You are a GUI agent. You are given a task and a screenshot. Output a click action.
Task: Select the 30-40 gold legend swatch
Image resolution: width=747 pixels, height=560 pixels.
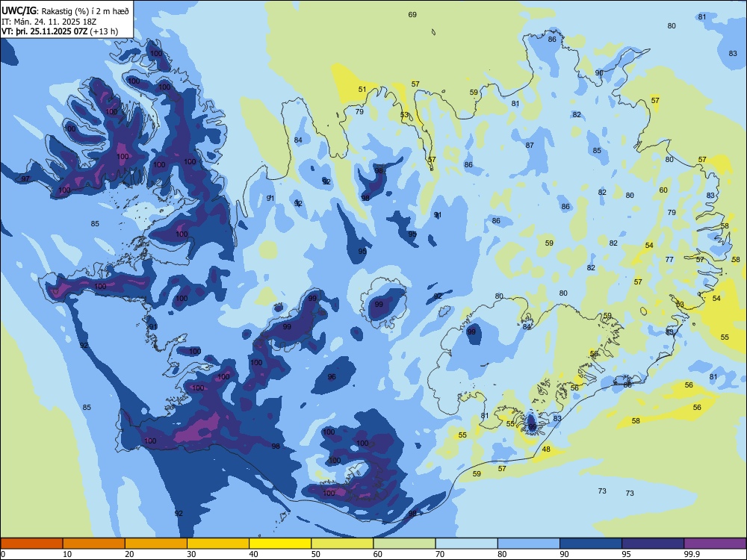click(x=218, y=544)
